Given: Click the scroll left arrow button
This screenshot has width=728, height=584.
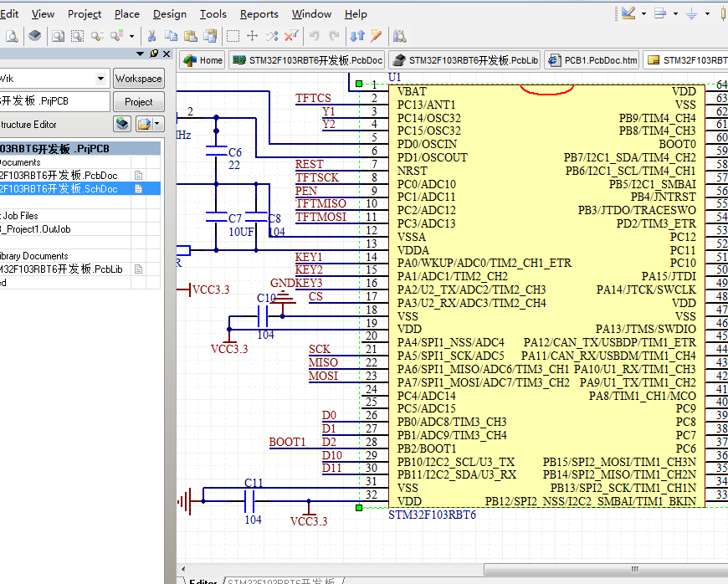Looking at the screenshot, I should point(183,569).
